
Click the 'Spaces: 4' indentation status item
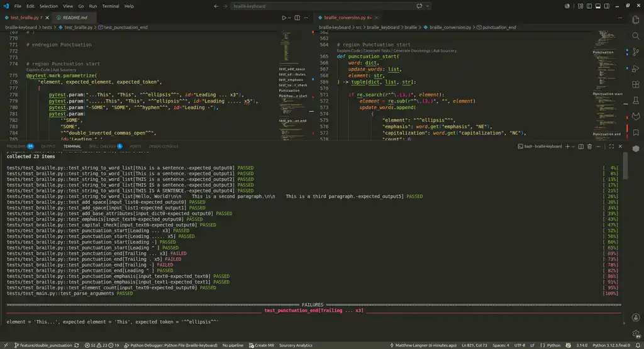500,345
